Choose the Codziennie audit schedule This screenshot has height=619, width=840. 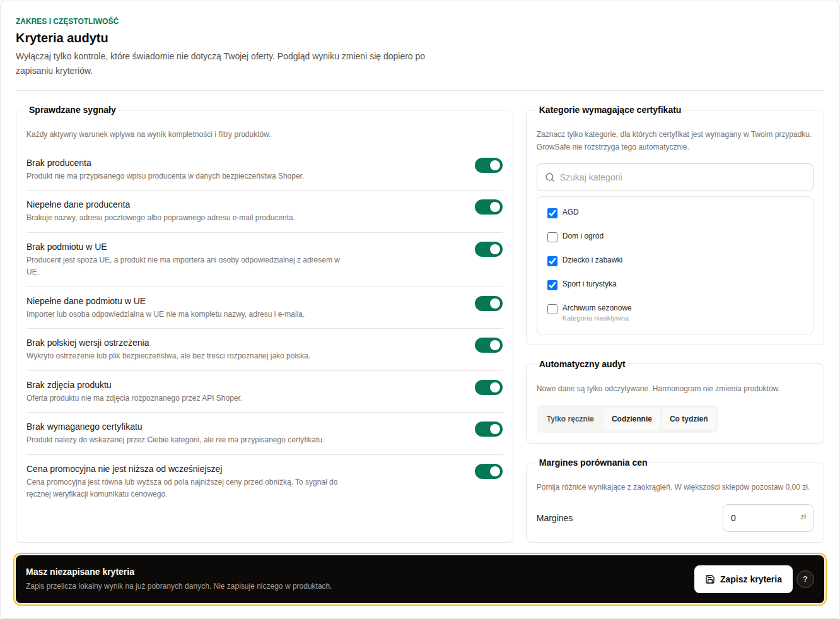(x=632, y=419)
